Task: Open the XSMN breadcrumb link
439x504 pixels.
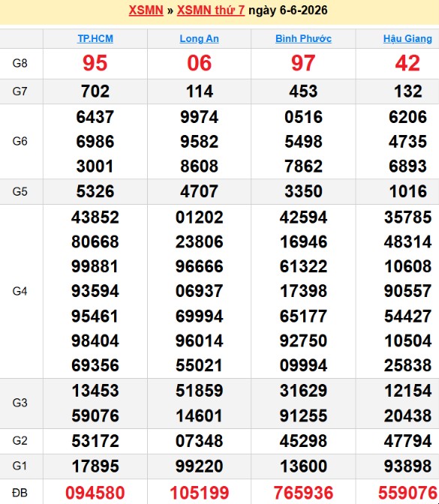Action: click(146, 10)
